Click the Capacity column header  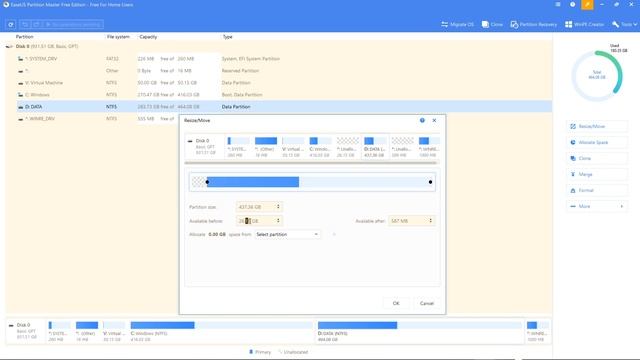(x=148, y=37)
